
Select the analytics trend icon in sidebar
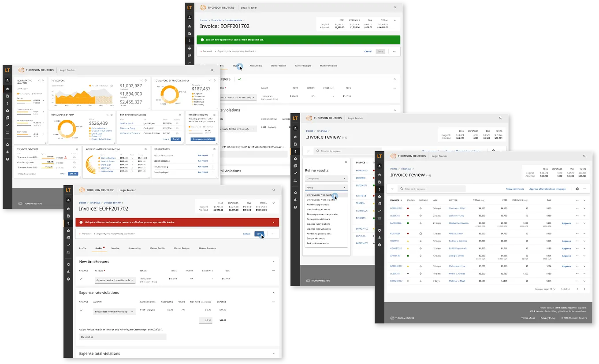point(68,245)
